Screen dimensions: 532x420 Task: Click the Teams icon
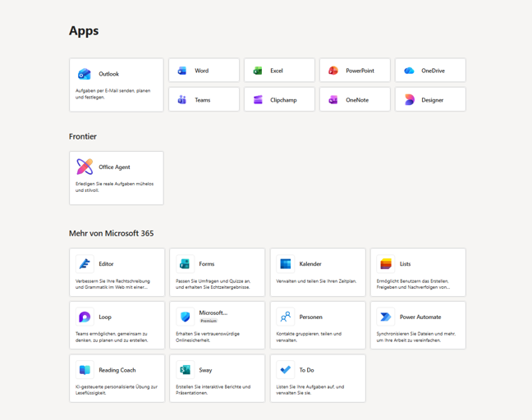[182, 99]
